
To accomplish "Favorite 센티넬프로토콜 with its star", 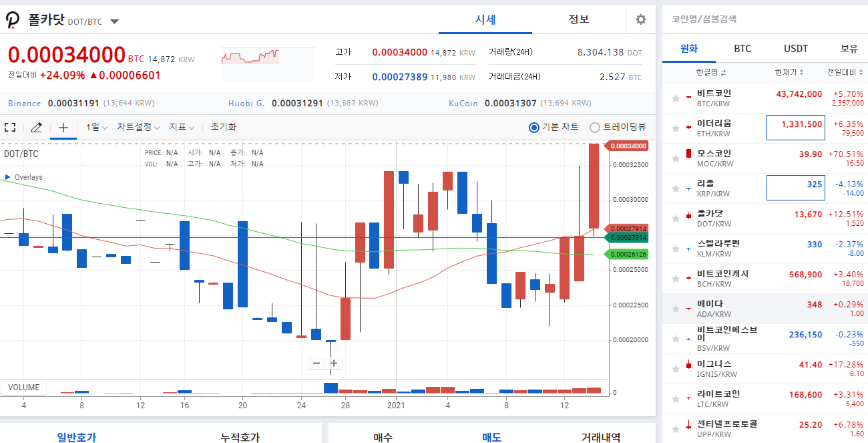I will pos(676,429).
